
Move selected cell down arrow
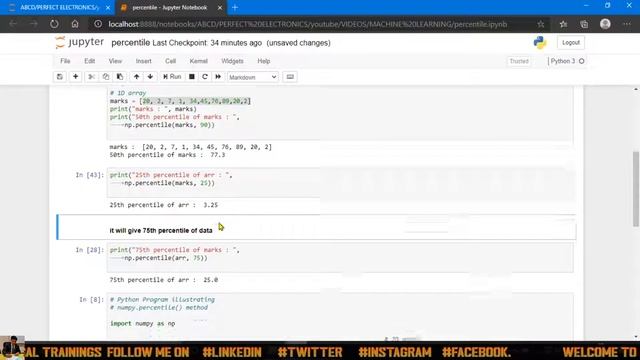tap(150, 77)
